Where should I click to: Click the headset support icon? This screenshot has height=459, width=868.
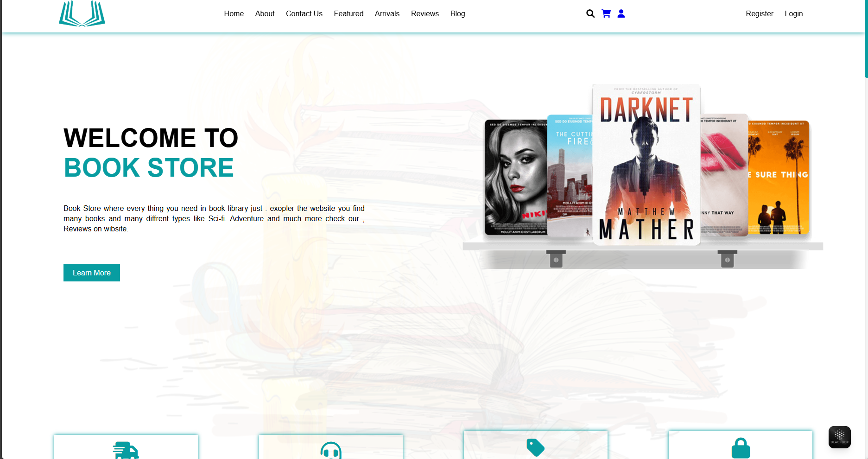pyautogui.click(x=331, y=450)
